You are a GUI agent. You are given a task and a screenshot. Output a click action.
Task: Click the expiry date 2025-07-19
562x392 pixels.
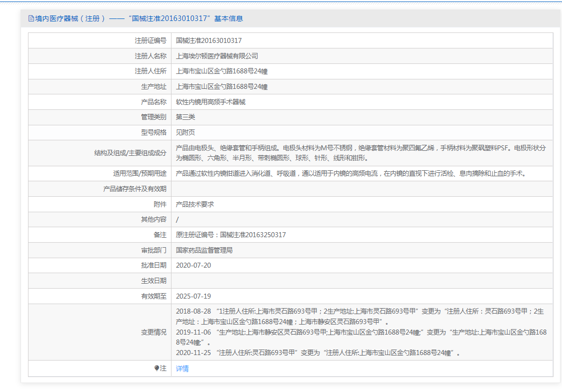[x=193, y=296]
